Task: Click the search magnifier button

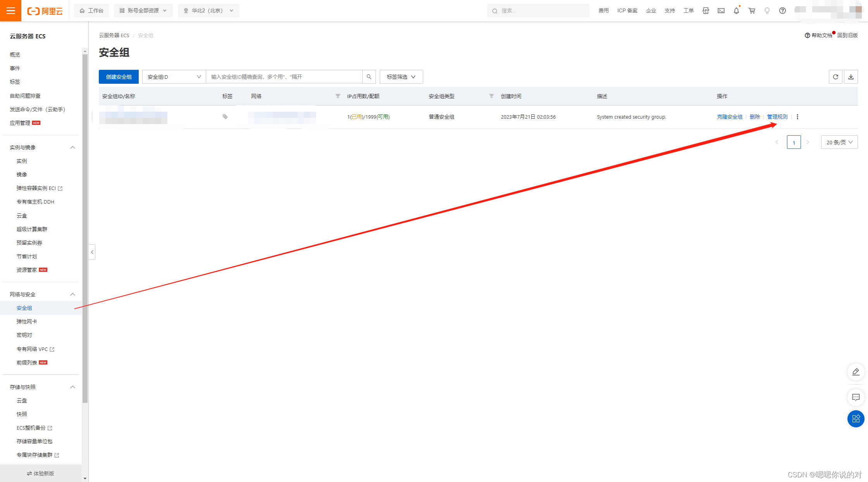Action: click(x=369, y=77)
